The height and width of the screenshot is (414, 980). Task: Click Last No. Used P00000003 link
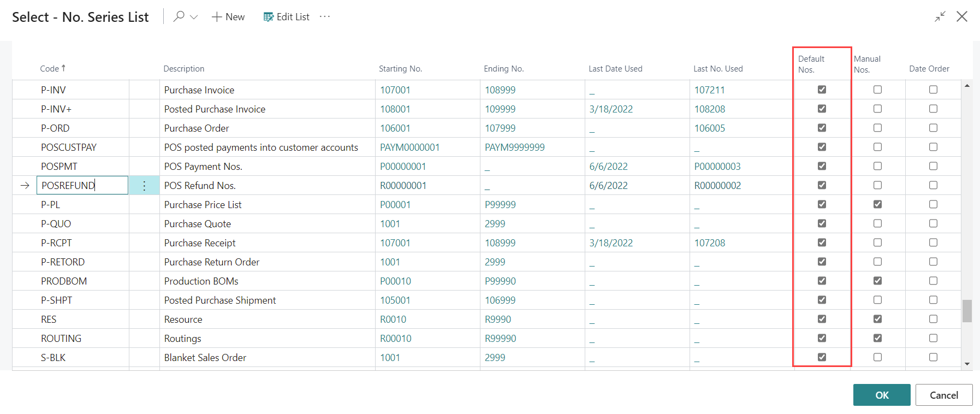717,167
